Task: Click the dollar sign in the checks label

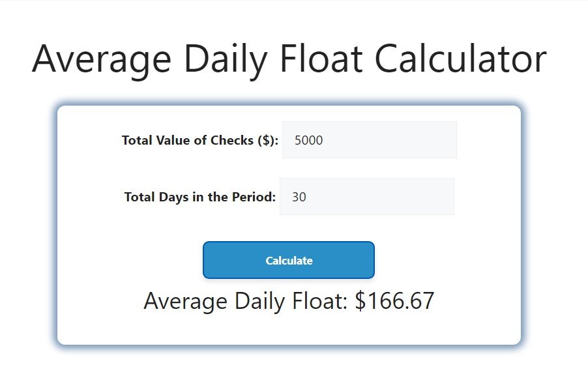Action: [x=266, y=139]
